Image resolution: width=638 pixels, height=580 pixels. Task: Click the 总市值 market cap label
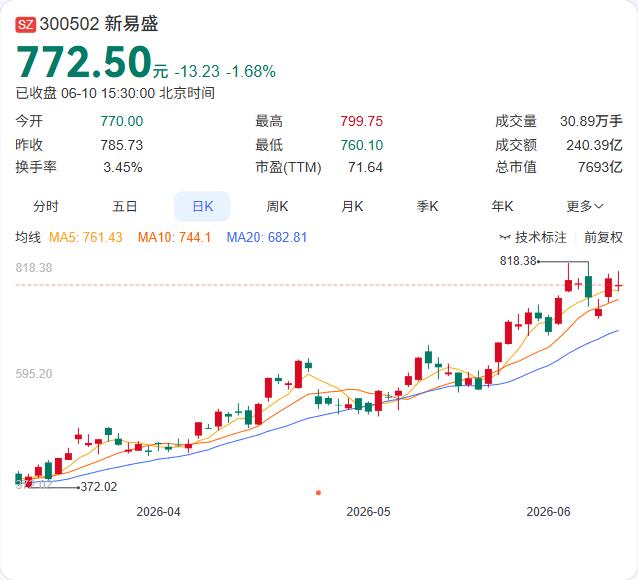click(516, 167)
